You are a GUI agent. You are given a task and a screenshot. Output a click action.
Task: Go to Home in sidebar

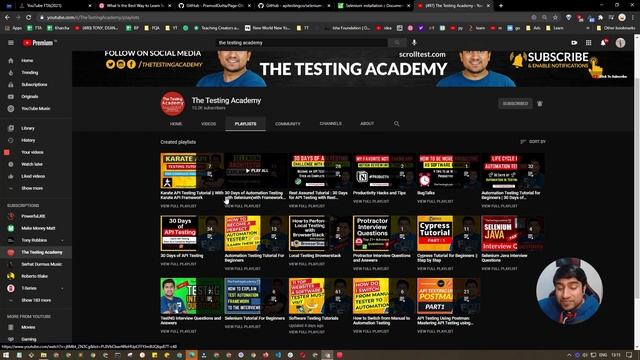tap(36, 60)
